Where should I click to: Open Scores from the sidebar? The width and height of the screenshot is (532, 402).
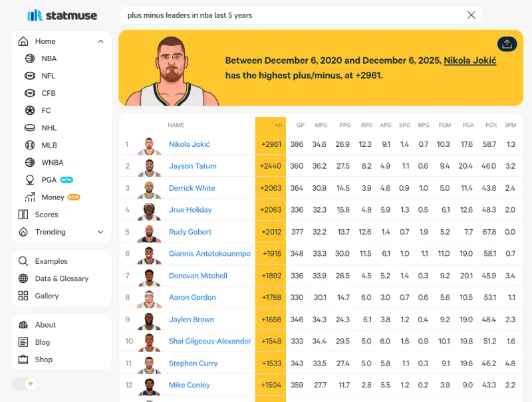(46, 215)
